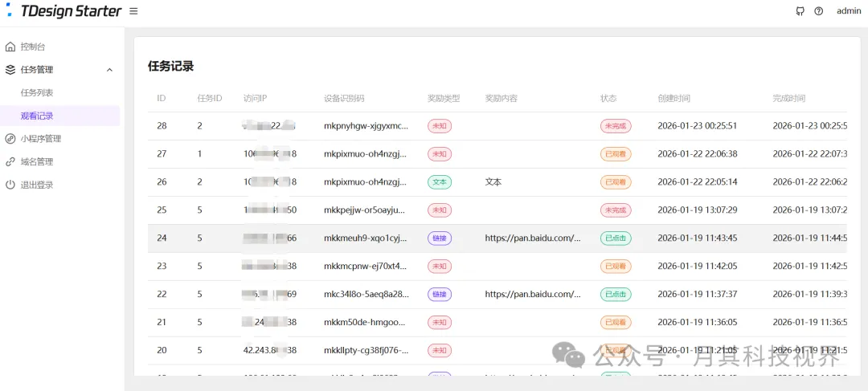Click the 文本 reward type tag in row 26
This screenshot has height=391, width=868.
[x=440, y=181]
